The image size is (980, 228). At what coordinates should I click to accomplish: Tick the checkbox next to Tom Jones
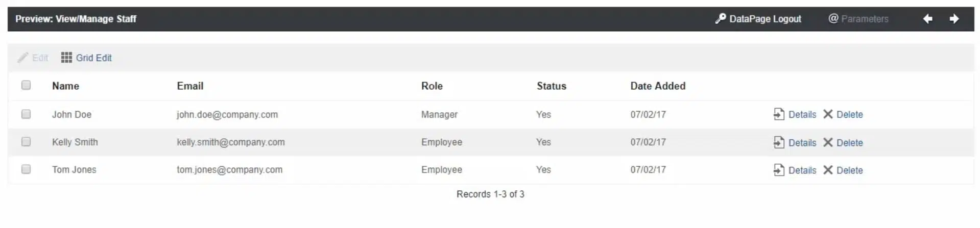click(x=26, y=169)
